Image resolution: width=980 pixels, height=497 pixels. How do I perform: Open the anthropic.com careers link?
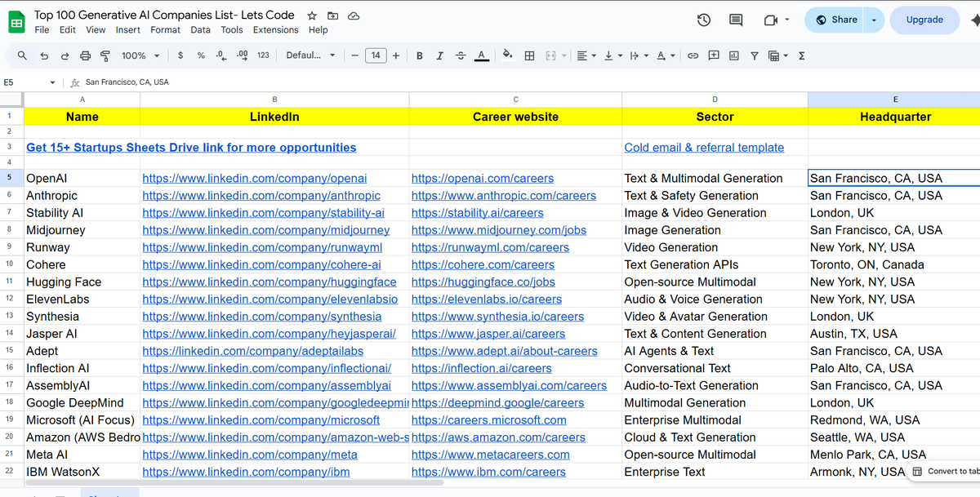pos(504,196)
